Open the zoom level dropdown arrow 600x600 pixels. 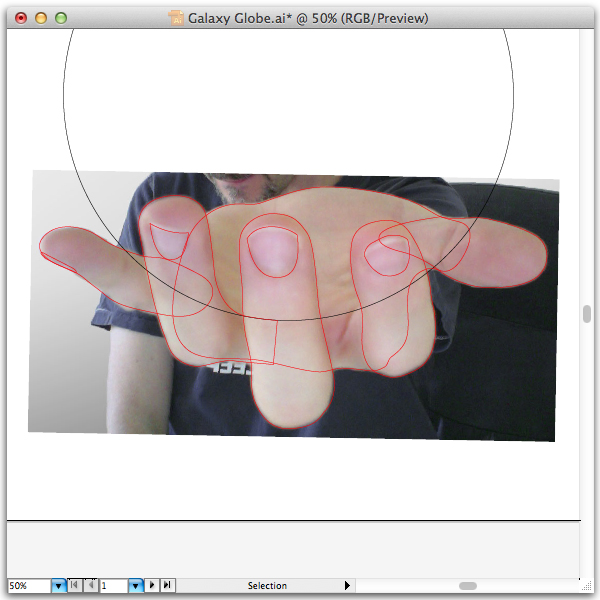pos(59,585)
